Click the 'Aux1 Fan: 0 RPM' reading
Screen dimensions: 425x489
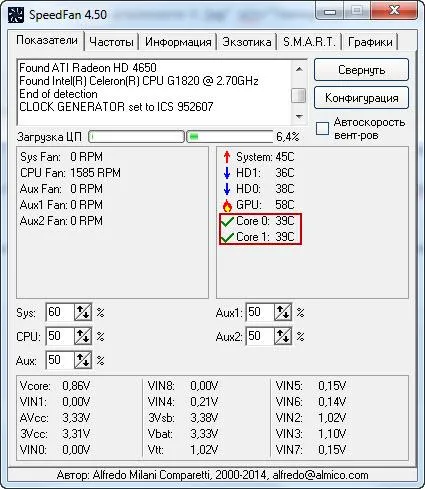click(61, 205)
